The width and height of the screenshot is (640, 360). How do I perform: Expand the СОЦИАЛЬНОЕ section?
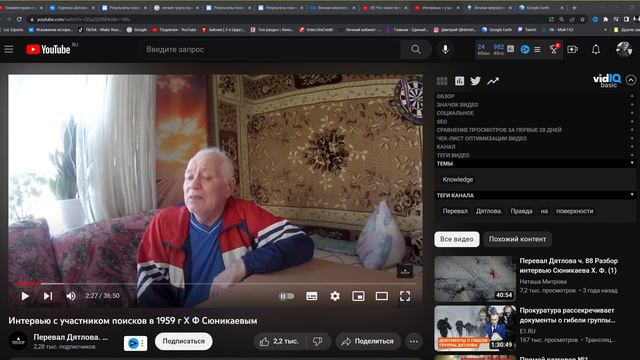pyautogui.click(x=535, y=113)
